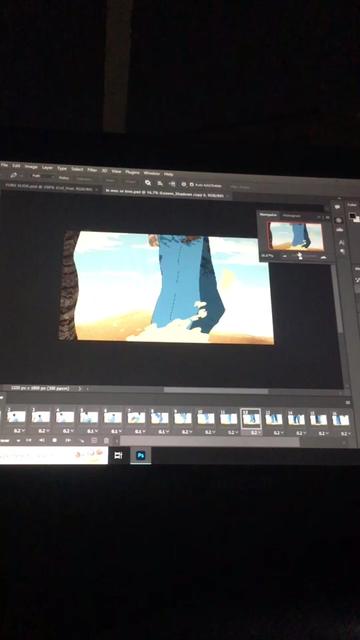Open the Edit menu
360x640 pixels.
pos(16,166)
